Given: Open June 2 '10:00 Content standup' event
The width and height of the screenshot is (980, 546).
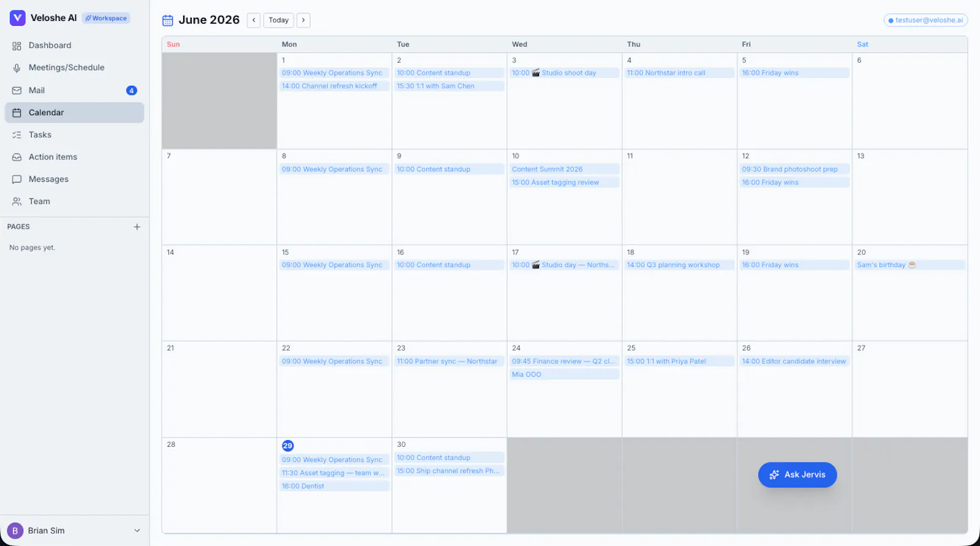Looking at the screenshot, I should tap(450, 73).
